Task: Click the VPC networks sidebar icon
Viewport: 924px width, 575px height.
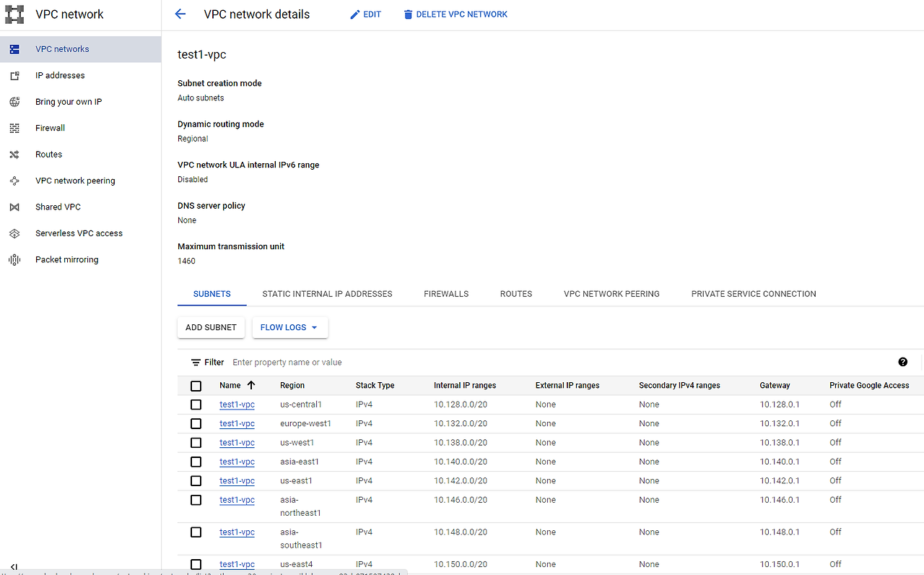Action: click(x=14, y=49)
